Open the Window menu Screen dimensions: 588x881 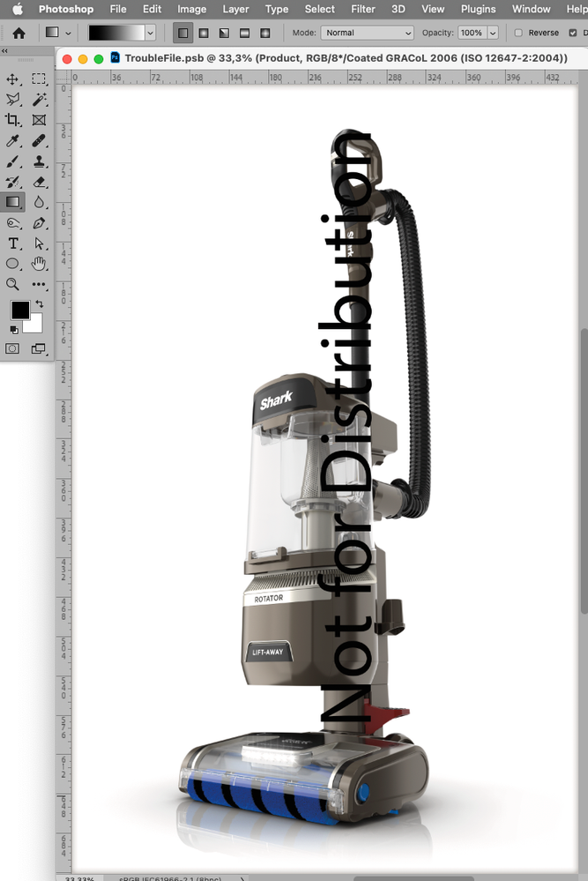click(x=531, y=9)
